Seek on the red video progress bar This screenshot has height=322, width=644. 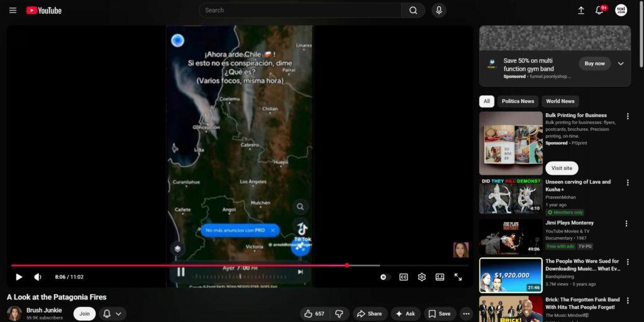[x=189, y=265]
